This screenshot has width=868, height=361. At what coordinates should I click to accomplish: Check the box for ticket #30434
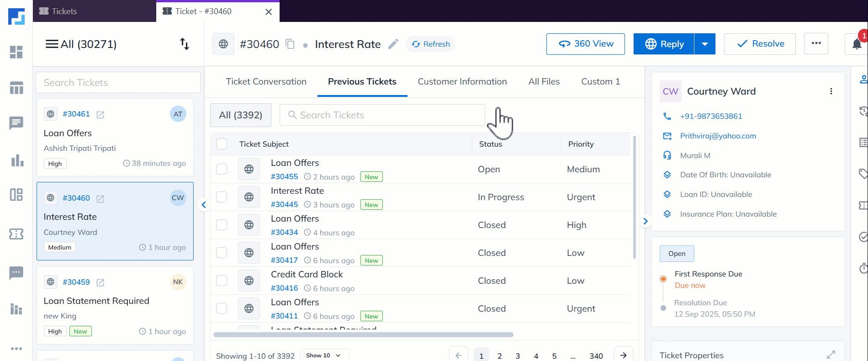pos(222,225)
